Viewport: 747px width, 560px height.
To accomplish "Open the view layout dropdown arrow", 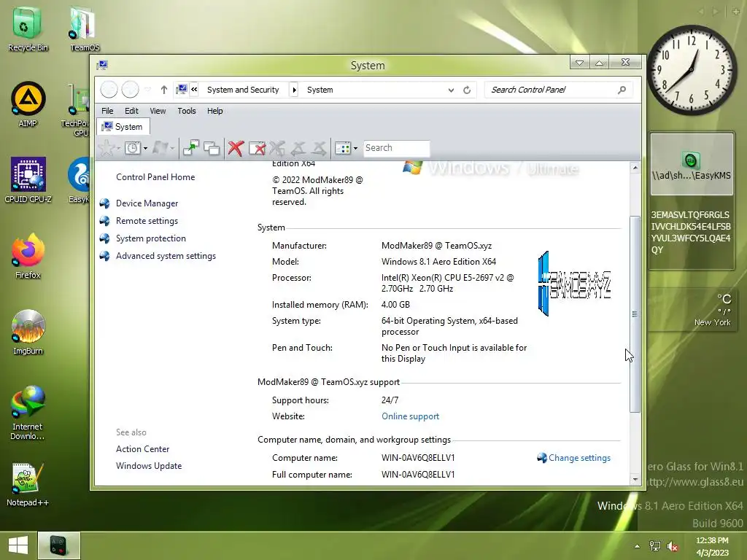I will [355, 148].
